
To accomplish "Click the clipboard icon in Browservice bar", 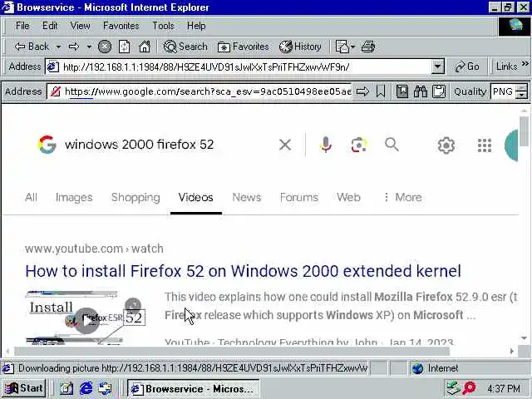I will click(439, 91).
